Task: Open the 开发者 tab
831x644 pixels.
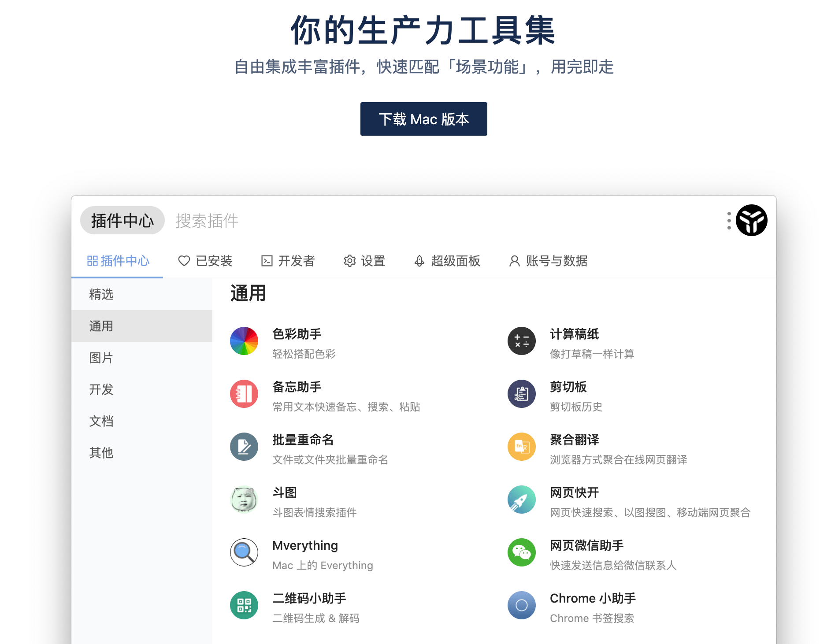Action: point(288,261)
